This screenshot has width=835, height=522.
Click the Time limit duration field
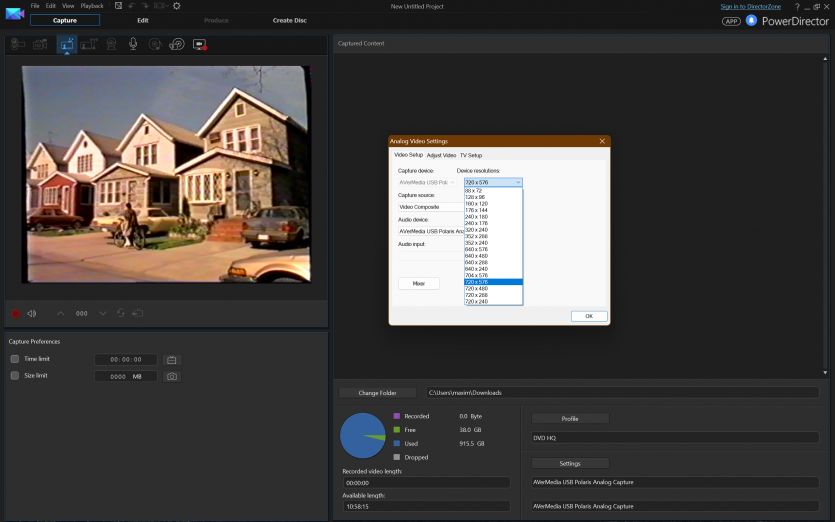126,359
